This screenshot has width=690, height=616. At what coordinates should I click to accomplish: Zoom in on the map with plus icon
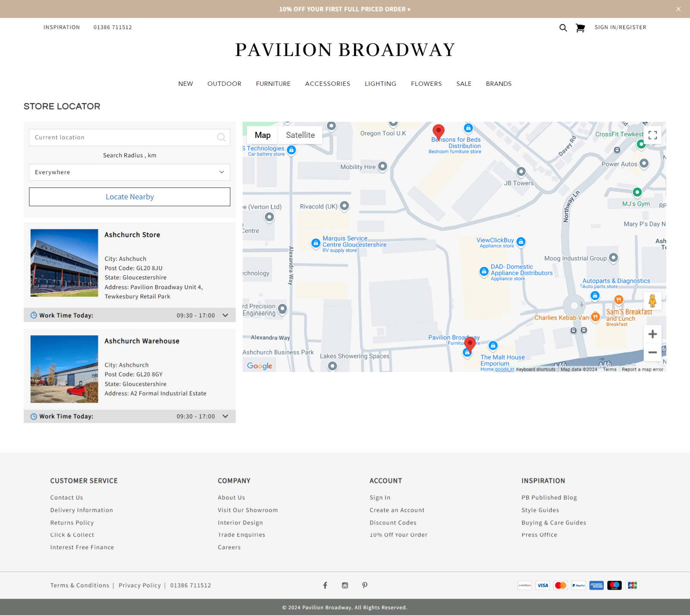[x=652, y=333]
